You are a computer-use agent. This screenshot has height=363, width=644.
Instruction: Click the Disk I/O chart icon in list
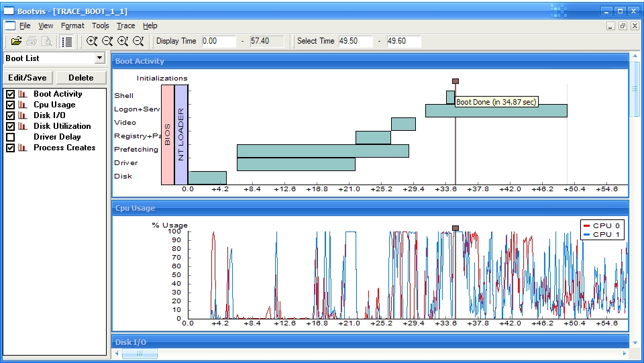pyautogui.click(x=23, y=115)
